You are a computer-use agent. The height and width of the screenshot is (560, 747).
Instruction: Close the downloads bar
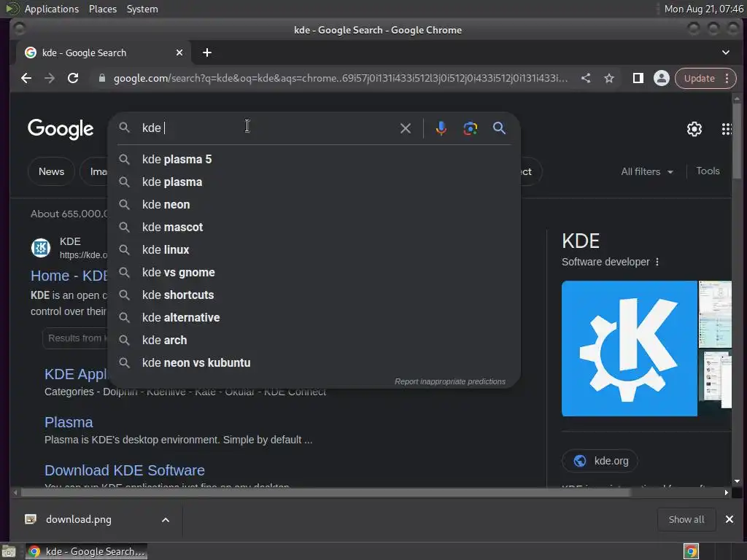pyautogui.click(x=729, y=519)
